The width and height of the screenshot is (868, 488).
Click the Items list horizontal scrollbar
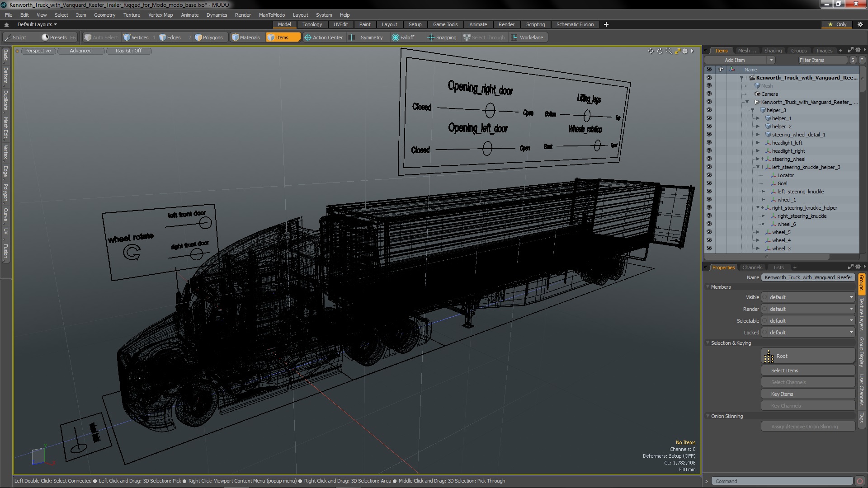point(767,257)
